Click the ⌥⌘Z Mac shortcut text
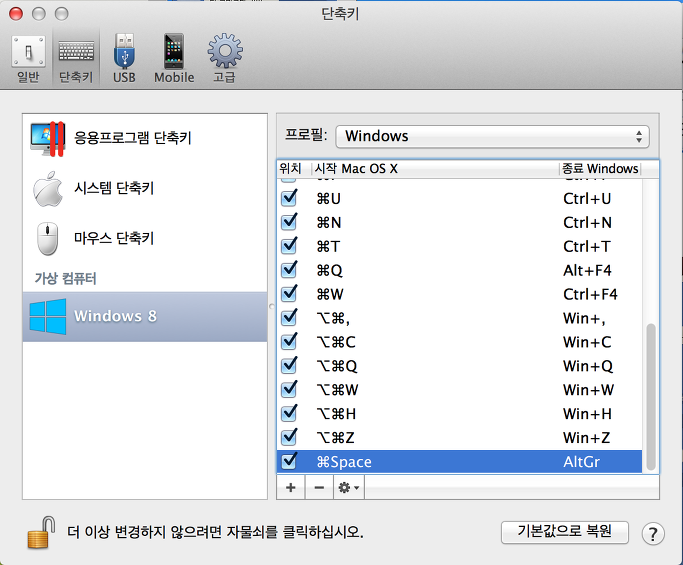Image resolution: width=683 pixels, height=565 pixels. [x=335, y=438]
